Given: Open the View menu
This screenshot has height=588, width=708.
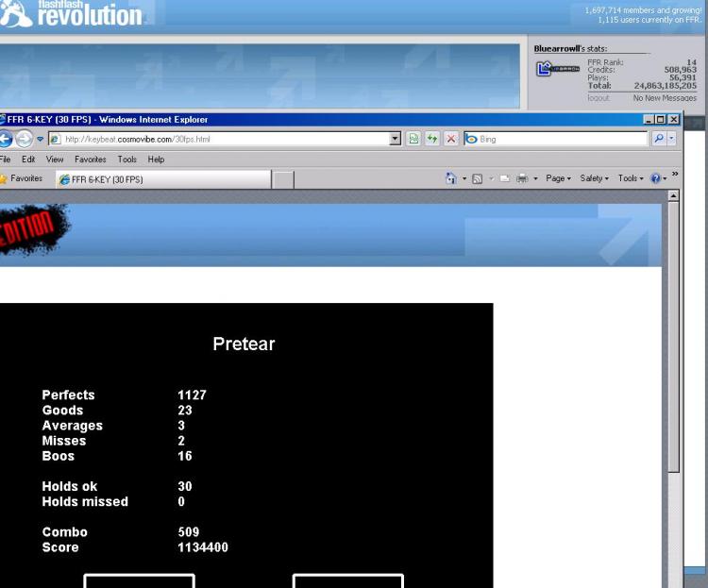Looking at the screenshot, I should [x=54, y=160].
